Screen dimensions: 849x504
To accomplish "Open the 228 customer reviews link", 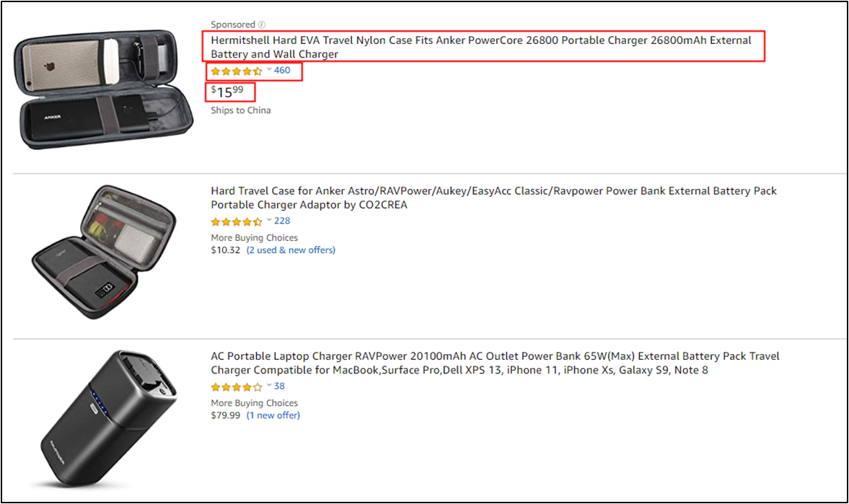I will click(x=282, y=221).
